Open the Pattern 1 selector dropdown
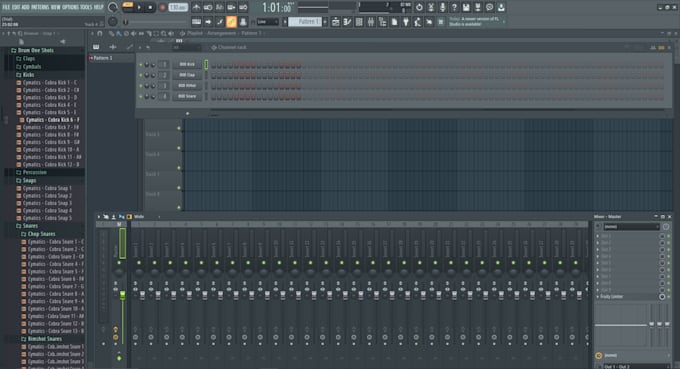The height and width of the screenshot is (369, 680). click(305, 22)
